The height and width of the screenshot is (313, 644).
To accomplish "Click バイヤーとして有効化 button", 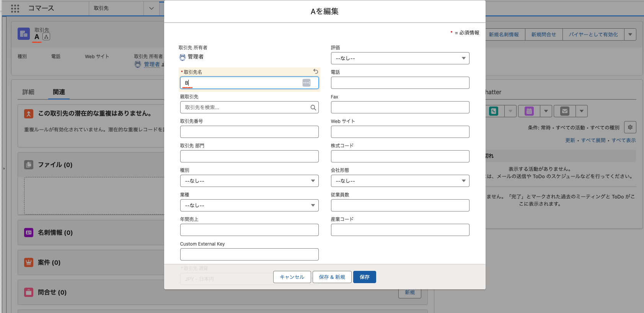I will click(x=593, y=34).
